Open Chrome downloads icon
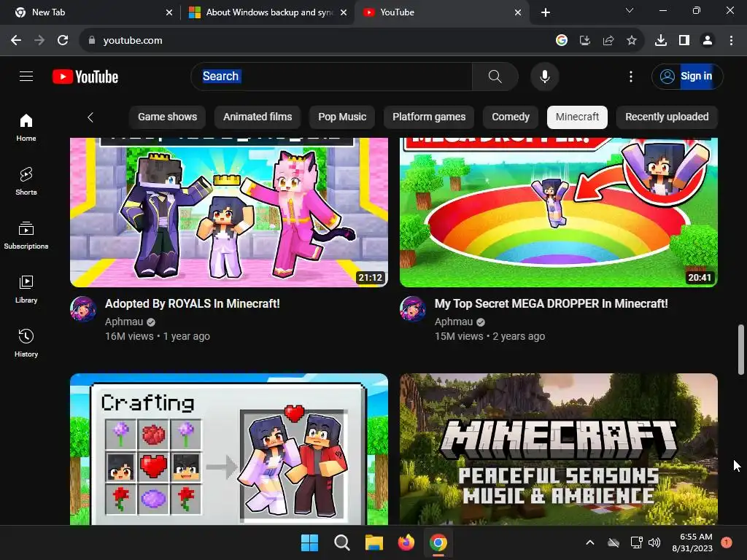The image size is (747, 560). (661, 41)
